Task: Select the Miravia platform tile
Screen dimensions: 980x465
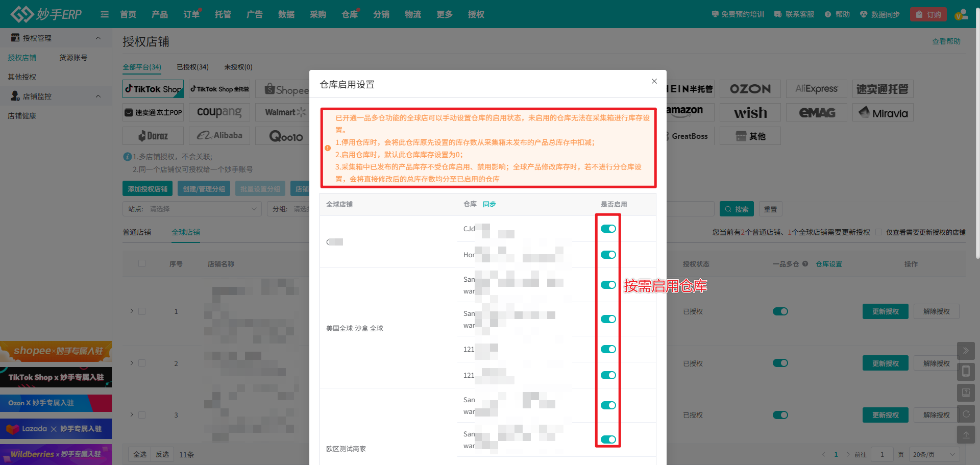Action: point(883,112)
